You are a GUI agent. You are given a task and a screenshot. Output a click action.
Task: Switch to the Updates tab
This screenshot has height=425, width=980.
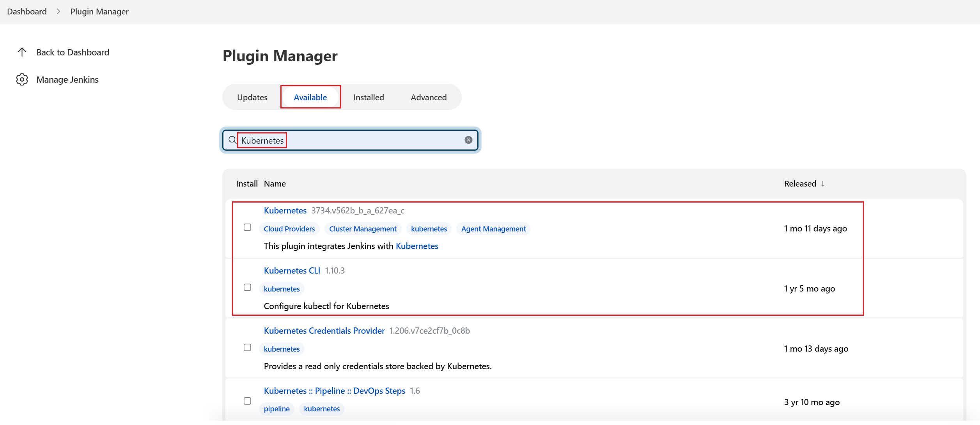pyautogui.click(x=252, y=98)
